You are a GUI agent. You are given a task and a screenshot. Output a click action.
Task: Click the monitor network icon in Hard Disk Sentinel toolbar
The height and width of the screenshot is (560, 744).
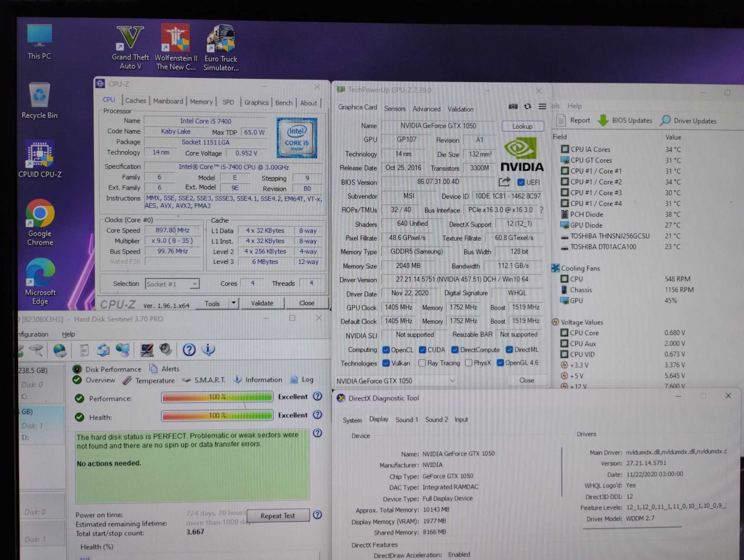tap(122, 350)
